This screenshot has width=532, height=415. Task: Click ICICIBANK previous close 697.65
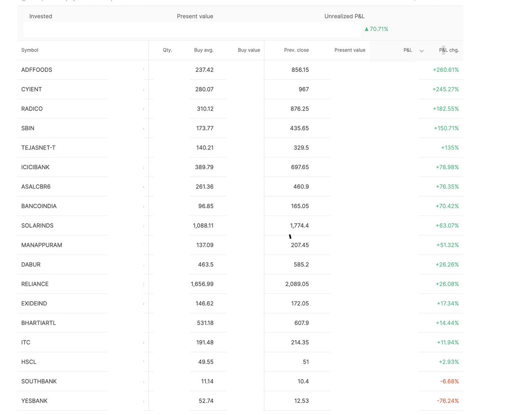pos(300,167)
